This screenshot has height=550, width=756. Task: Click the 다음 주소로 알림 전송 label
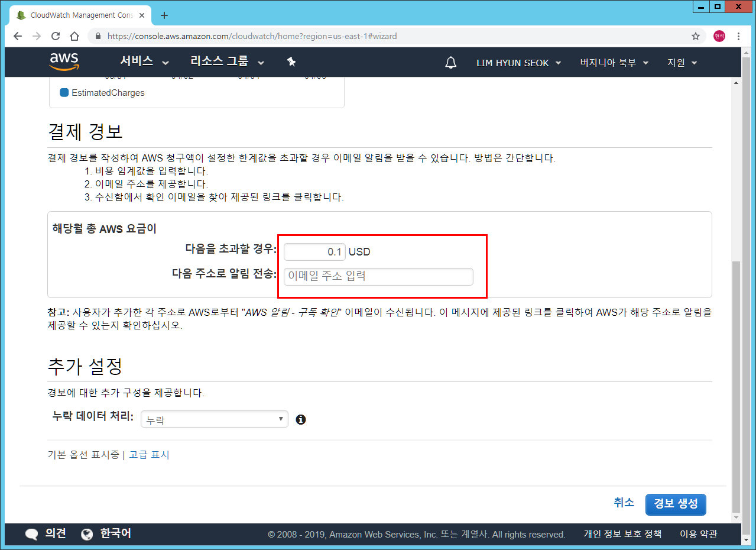225,273
